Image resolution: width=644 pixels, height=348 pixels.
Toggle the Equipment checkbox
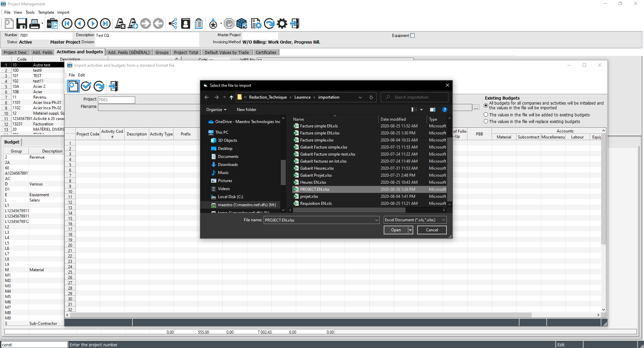click(413, 36)
